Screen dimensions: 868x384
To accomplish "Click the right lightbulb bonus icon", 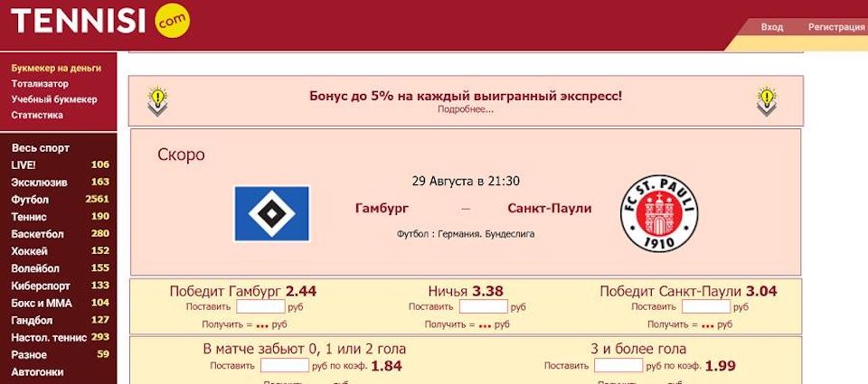I will 767,100.
